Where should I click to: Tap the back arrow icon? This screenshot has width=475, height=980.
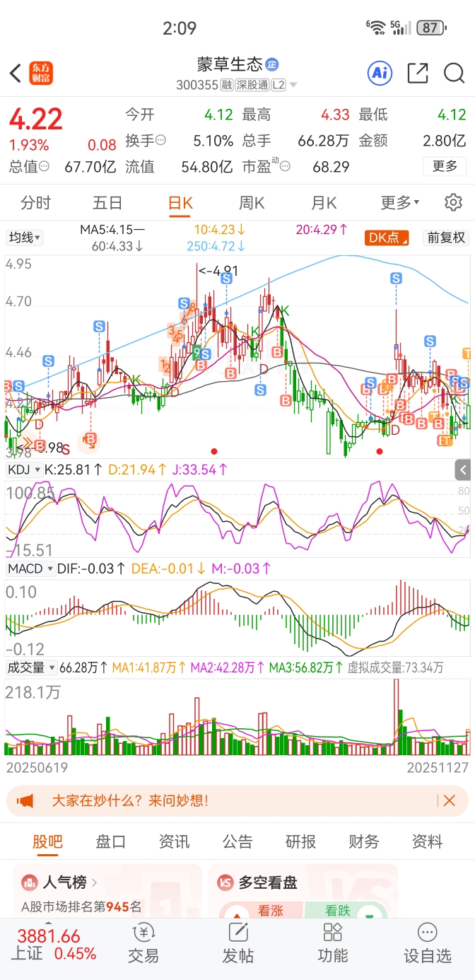[x=16, y=73]
